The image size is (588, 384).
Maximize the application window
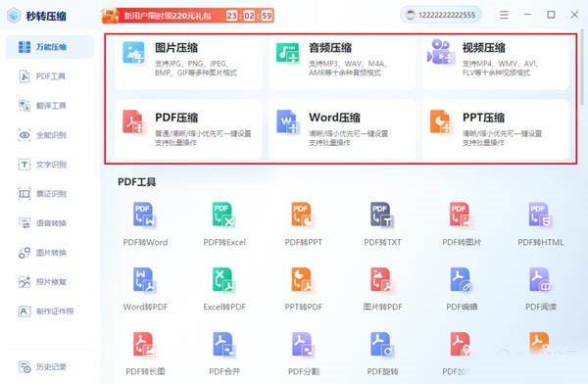click(551, 15)
